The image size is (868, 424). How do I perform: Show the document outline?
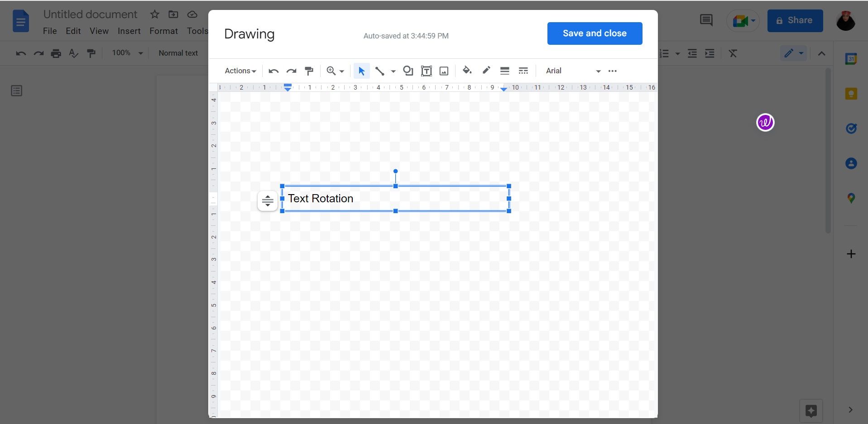click(x=17, y=91)
